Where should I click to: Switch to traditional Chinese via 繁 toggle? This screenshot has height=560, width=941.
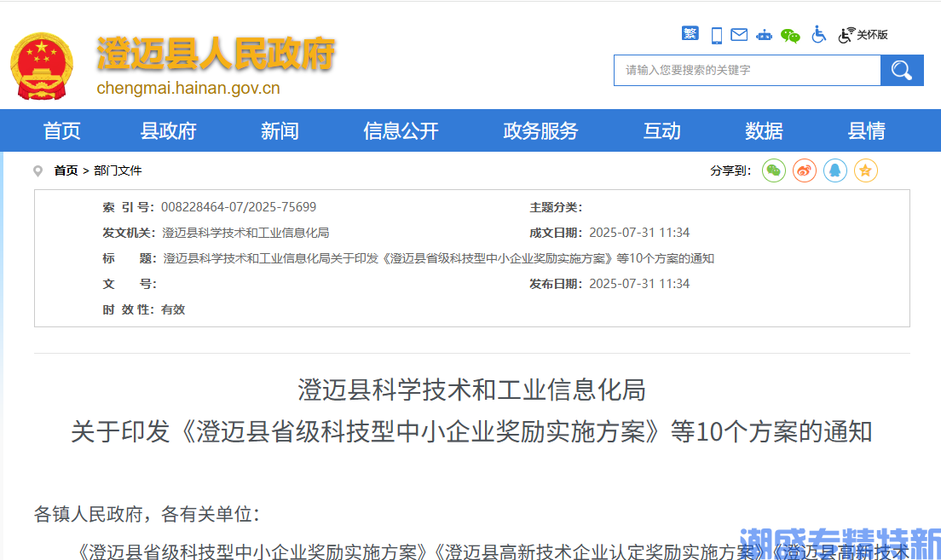click(690, 33)
